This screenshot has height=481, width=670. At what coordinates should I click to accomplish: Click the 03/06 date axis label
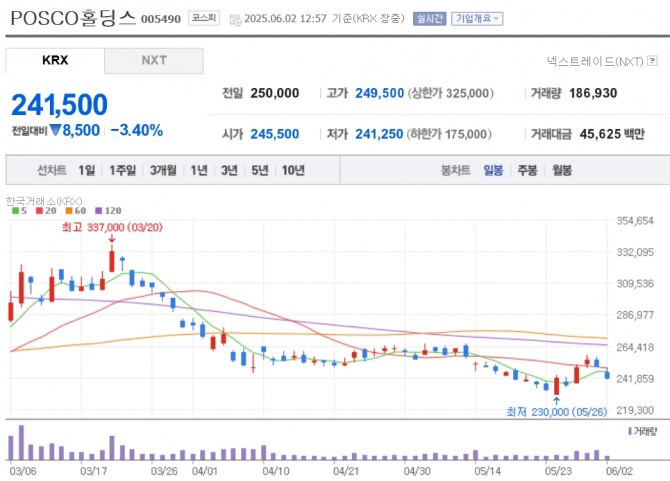[23, 471]
